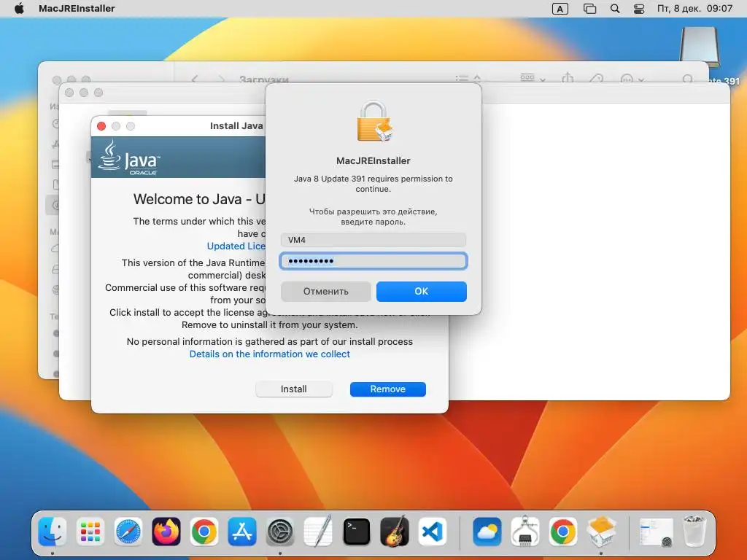Click the Finder search icon in toolbar

687,79
